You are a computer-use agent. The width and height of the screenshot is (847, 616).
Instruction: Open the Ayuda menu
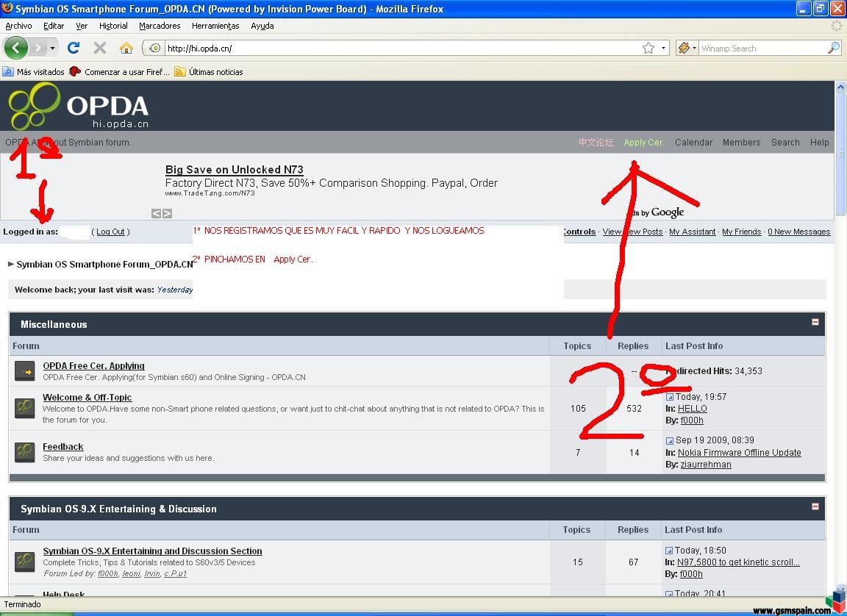pyautogui.click(x=262, y=26)
